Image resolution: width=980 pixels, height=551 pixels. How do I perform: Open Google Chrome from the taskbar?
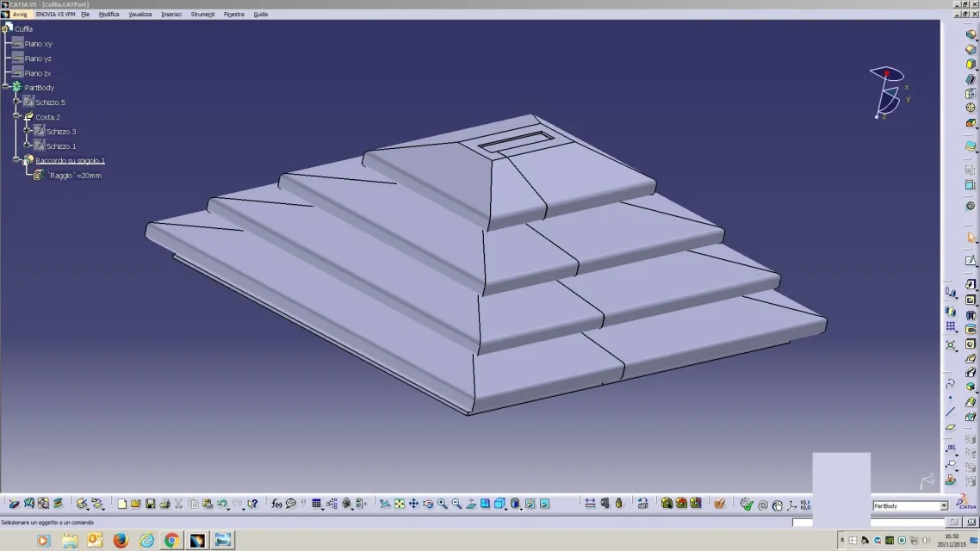tap(171, 541)
